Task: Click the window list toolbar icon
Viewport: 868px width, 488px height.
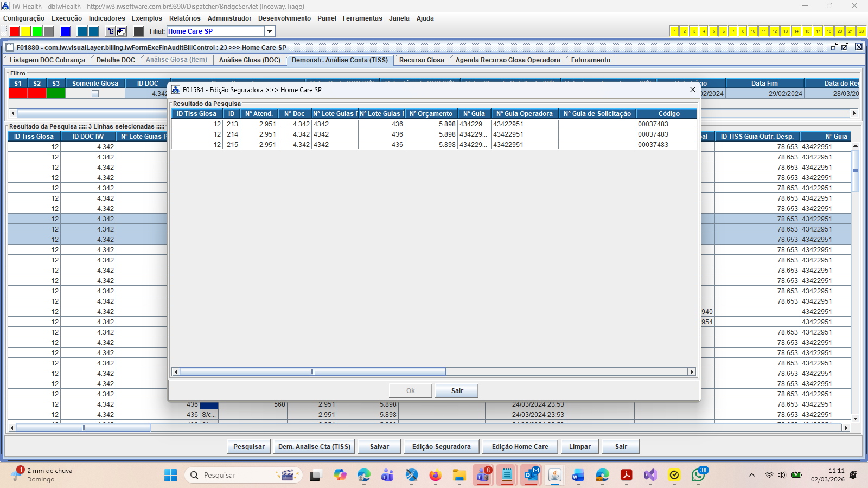Action: click(x=122, y=31)
